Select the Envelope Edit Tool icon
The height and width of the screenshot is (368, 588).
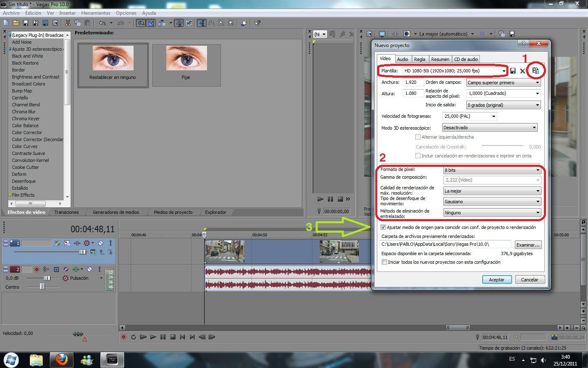(212, 23)
